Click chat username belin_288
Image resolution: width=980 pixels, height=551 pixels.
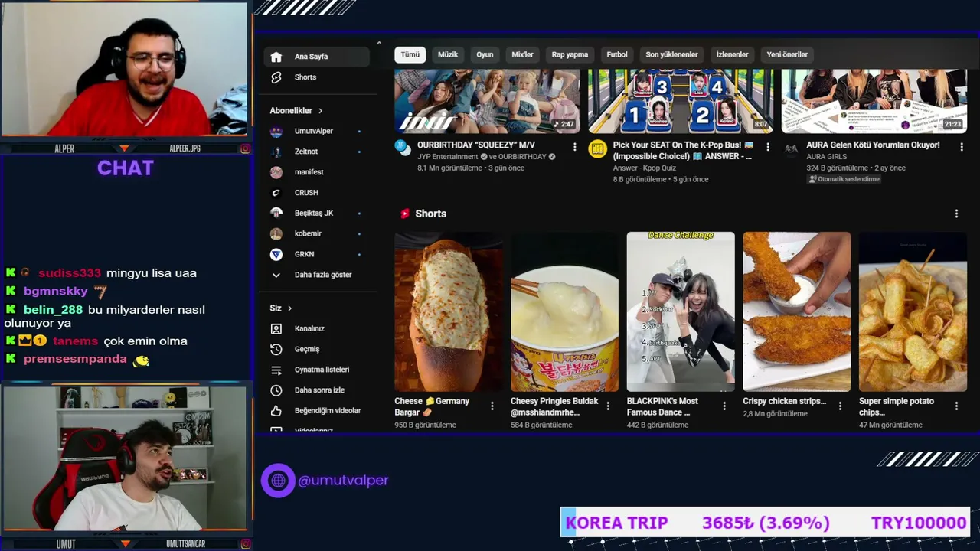[x=53, y=310]
